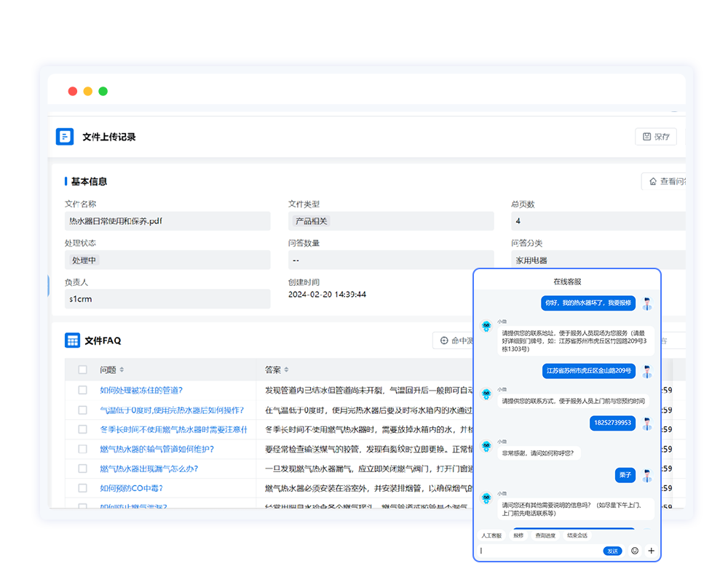728x582 pixels.
Task: Open the emoji picker in chat
Action: tap(635, 551)
